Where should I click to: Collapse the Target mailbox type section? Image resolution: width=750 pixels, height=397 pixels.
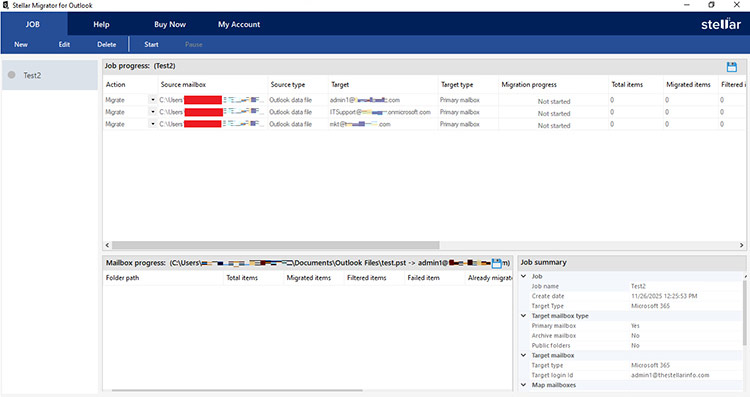point(523,316)
